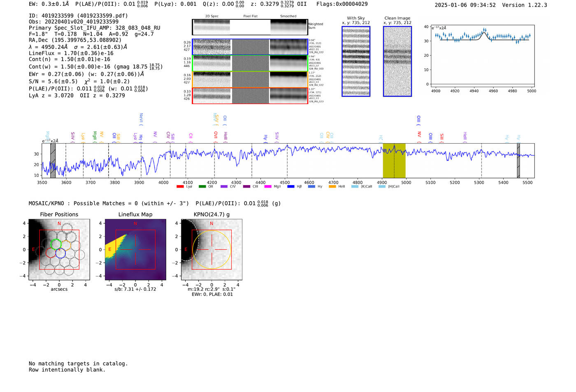Click the 'Obs: 20220401v020_4019233599' line

[x=74, y=21]
